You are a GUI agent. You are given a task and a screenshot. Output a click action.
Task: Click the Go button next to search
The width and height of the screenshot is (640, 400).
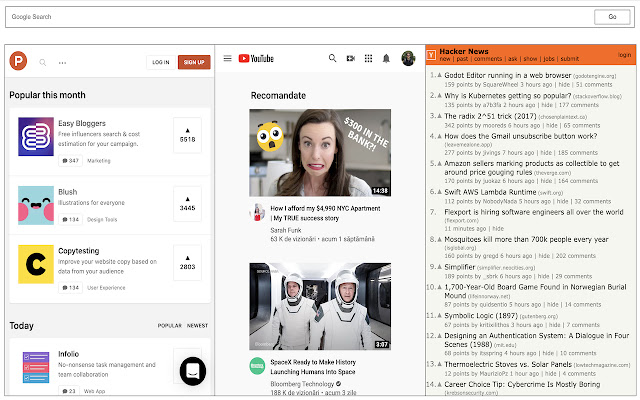click(x=612, y=16)
